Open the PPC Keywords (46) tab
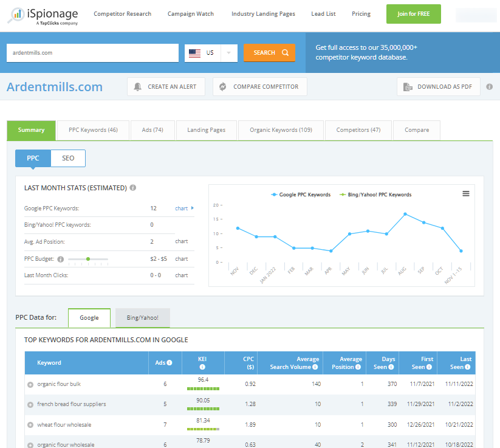 click(x=93, y=130)
